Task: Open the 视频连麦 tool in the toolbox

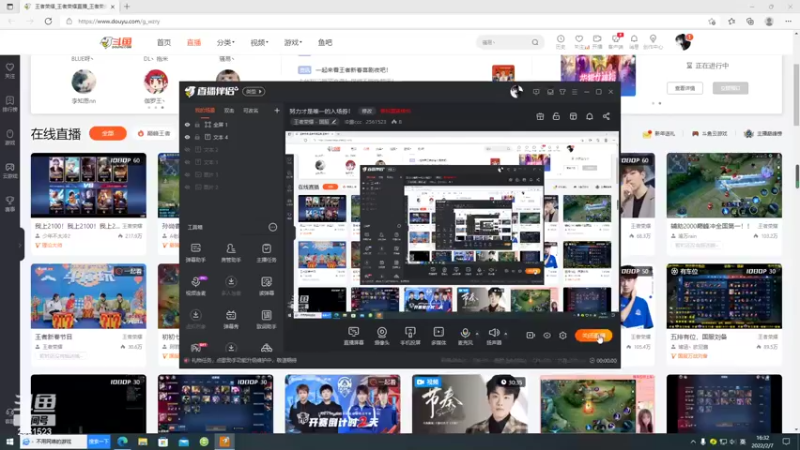Action: [x=195, y=286]
